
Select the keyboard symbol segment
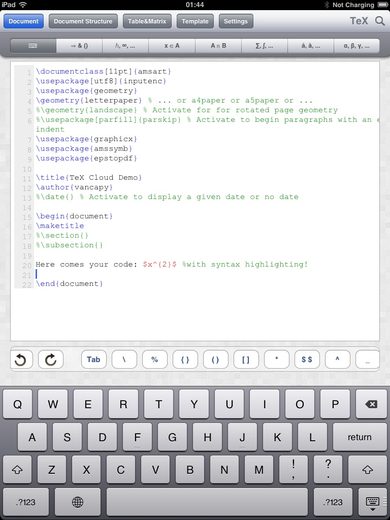(33, 46)
